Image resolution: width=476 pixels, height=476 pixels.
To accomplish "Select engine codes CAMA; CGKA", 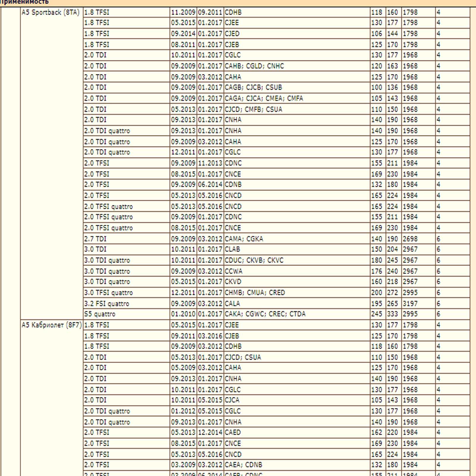I will point(244,239).
